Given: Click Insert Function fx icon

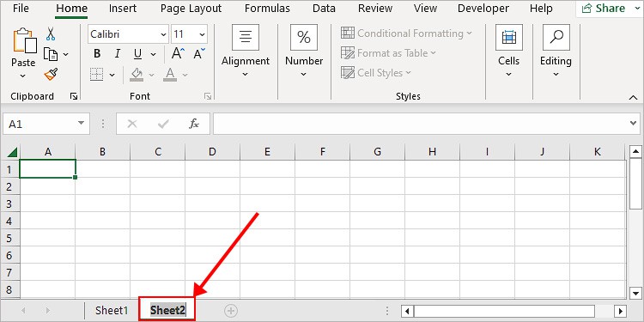Looking at the screenshot, I should [194, 124].
